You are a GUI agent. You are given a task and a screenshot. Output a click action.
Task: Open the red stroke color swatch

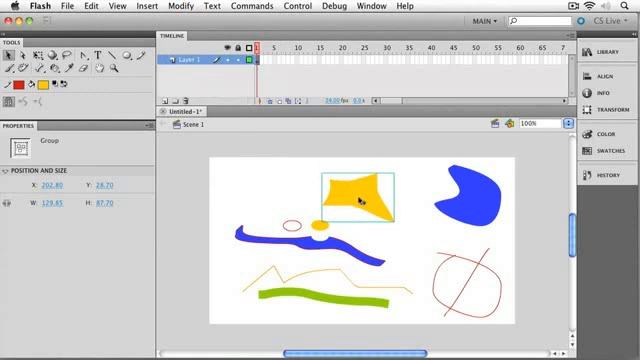pyautogui.click(x=19, y=85)
